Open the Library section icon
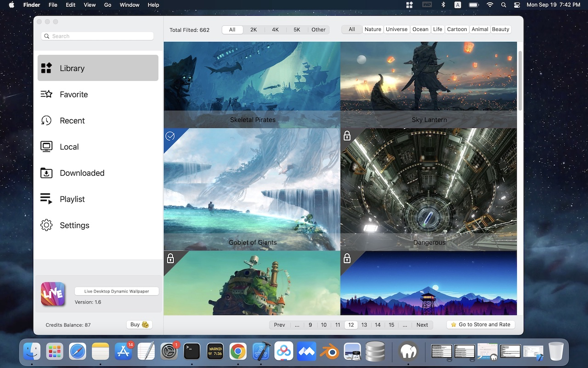 (x=46, y=68)
